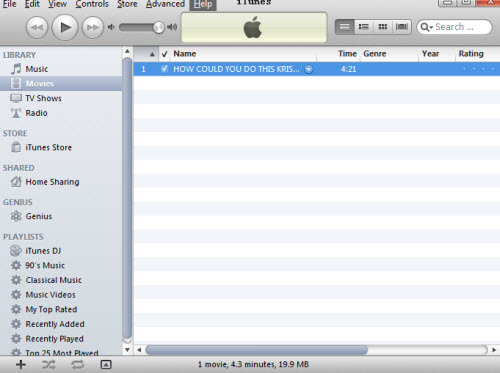Viewport: 500px width, 373px height.
Task: Open the My Top Rated playlist
Action: (x=61, y=309)
